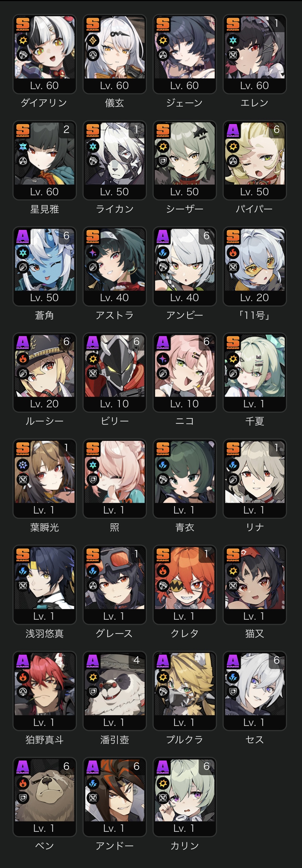
Task: Select ダイアリン character card
Action: 44,54
